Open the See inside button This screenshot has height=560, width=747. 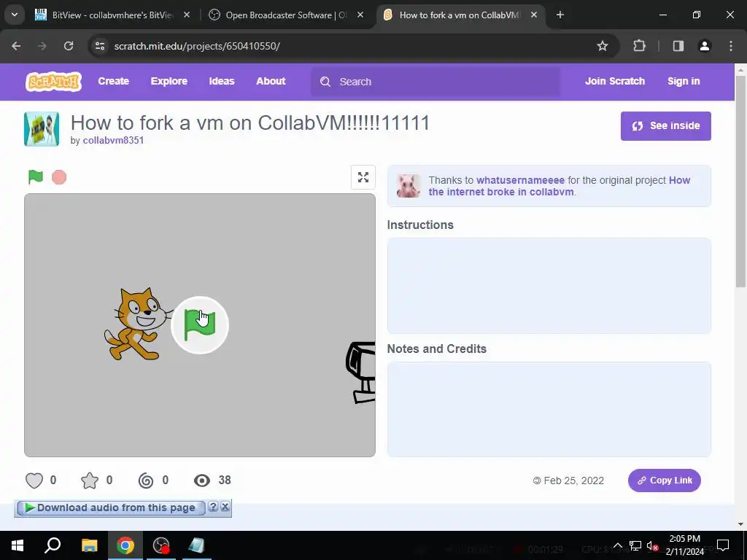[x=665, y=125]
